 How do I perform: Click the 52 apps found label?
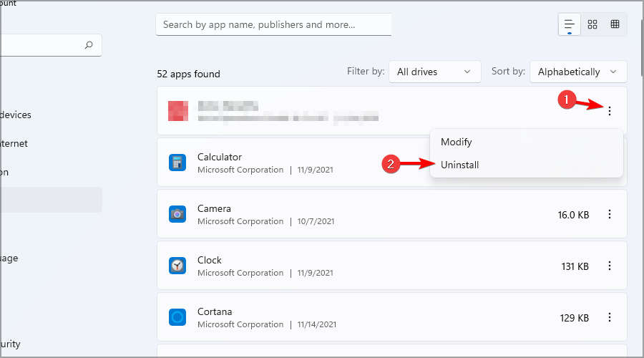point(188,74)
